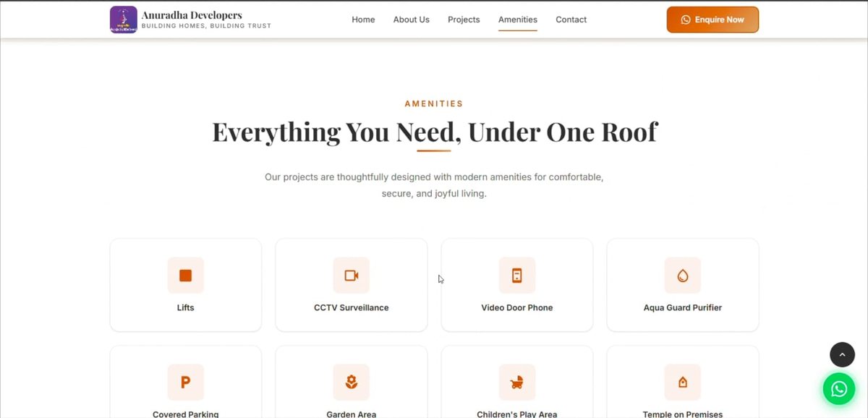This screenshot has width=868, height=418.
Task: Click the scroll-to-top arrow button
Action: coord(842,354)
